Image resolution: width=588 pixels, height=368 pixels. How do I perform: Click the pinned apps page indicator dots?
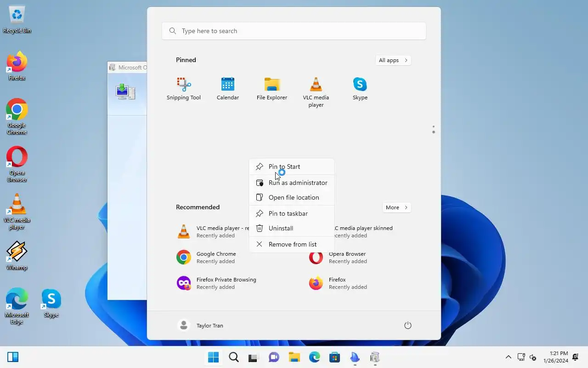pyautogui.click(x=433, y=130)
